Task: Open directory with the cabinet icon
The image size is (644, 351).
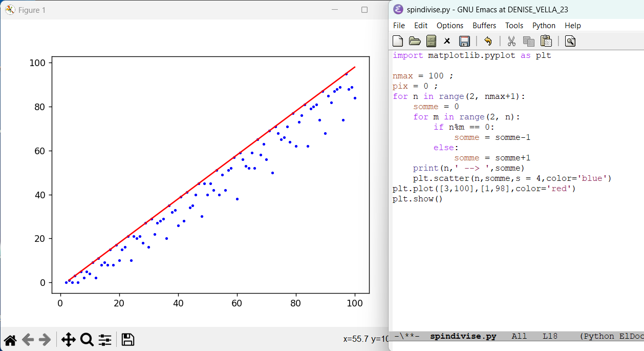Action: point(431,41)
